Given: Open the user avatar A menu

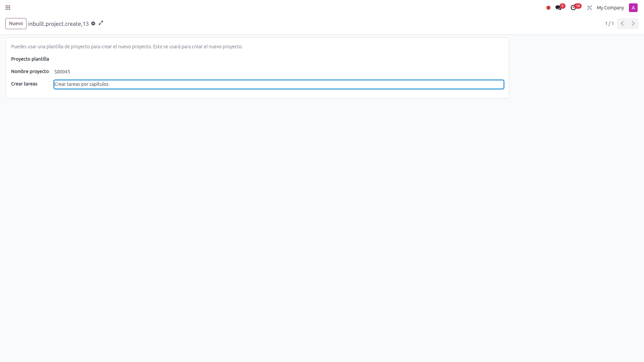Looking at the screenshot, I should (633, 8).
